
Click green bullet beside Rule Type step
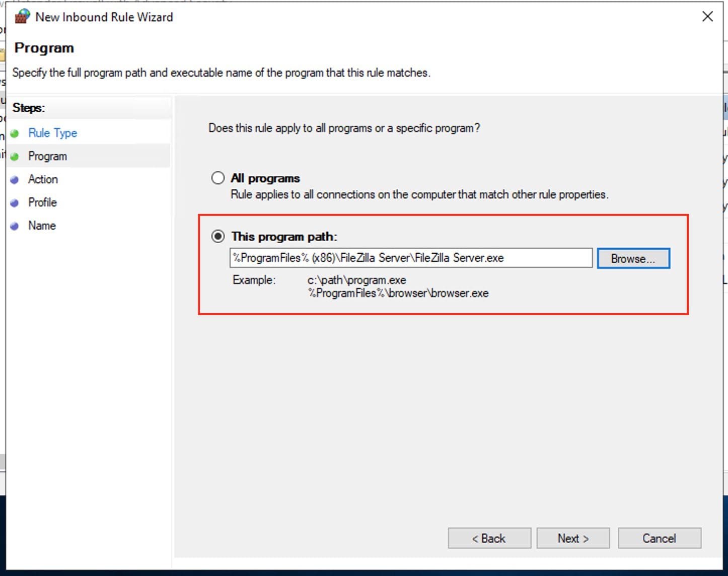click(x=15, y=133)
